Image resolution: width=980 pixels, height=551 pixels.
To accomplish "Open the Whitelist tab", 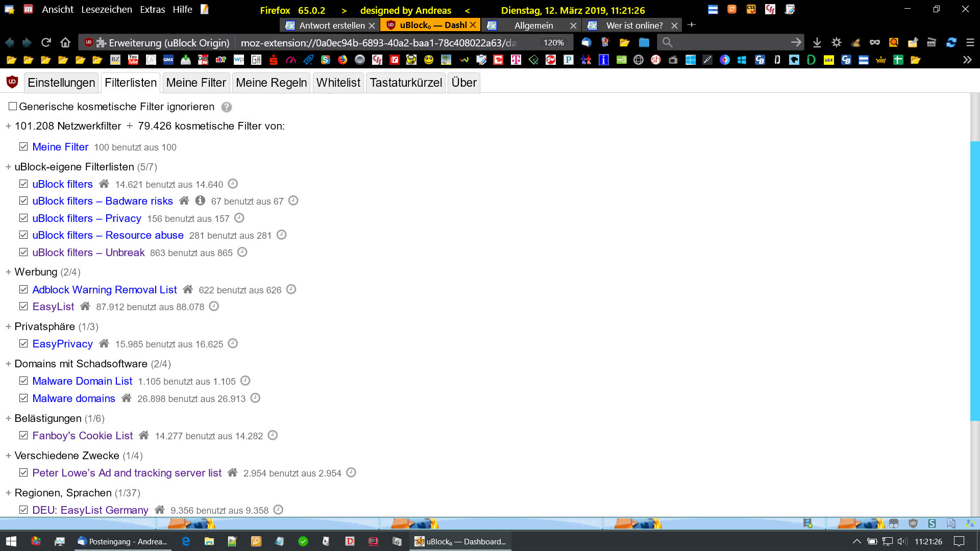I will click(x=338, y=83).
